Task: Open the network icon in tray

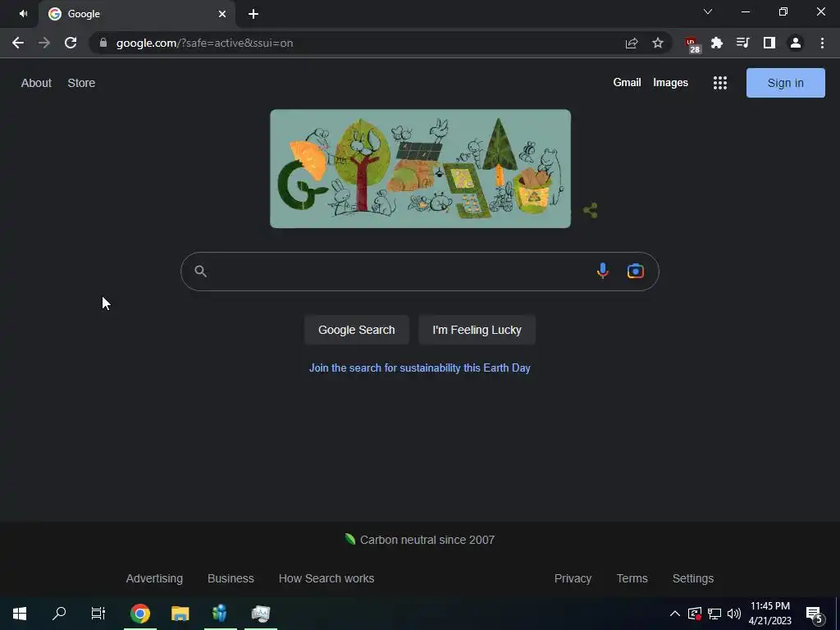Action: point(714,614)
